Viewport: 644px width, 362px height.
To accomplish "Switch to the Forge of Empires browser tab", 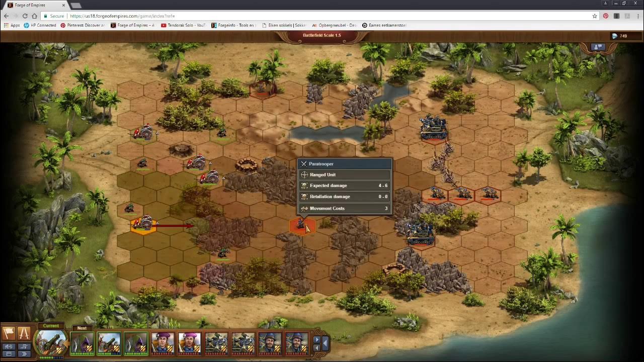I will 34,5.
